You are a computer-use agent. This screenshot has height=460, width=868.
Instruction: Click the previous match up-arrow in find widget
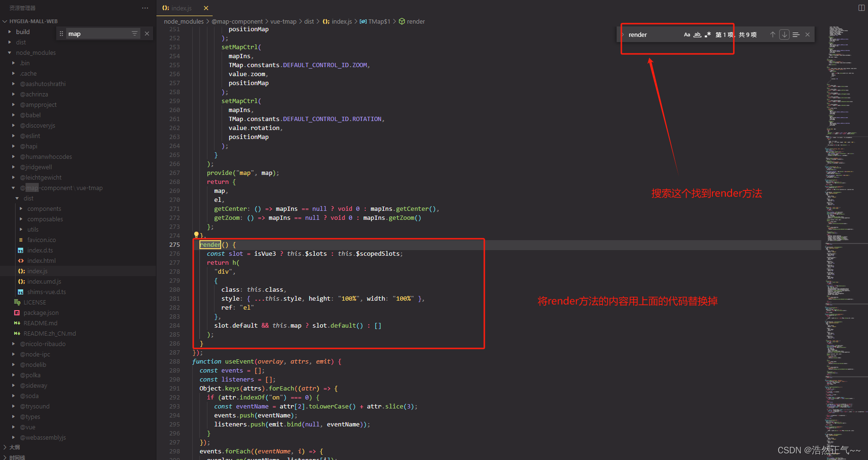click(773, 34)
